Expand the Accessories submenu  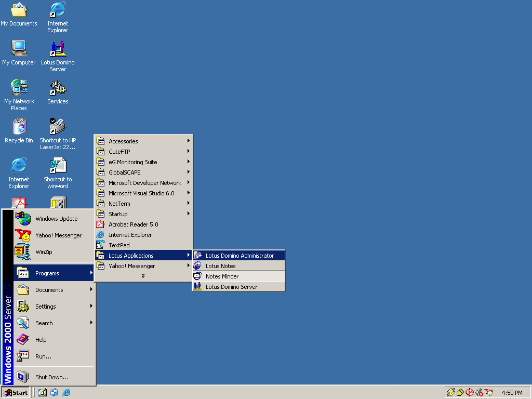[x=143, y=141]
